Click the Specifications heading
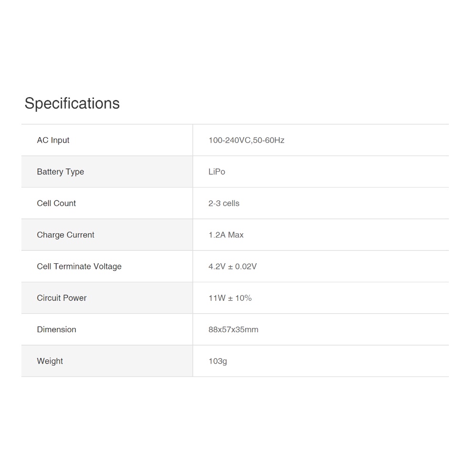The image size is (476, 476). point(72,103)
